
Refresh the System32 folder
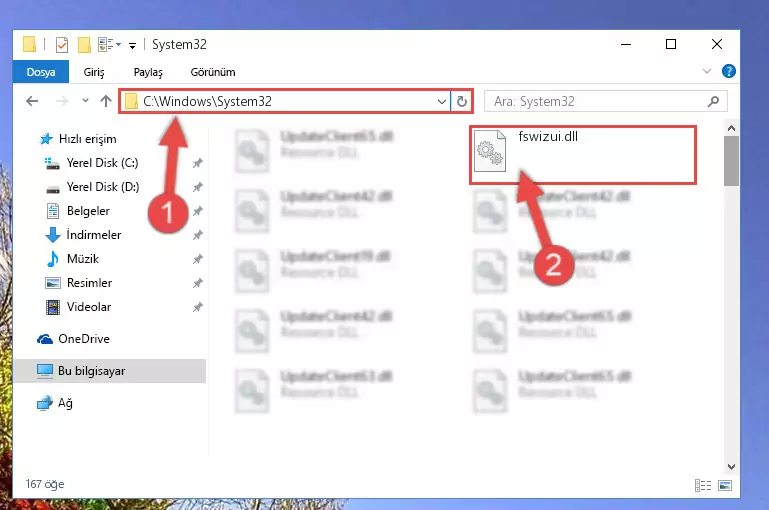461,102
